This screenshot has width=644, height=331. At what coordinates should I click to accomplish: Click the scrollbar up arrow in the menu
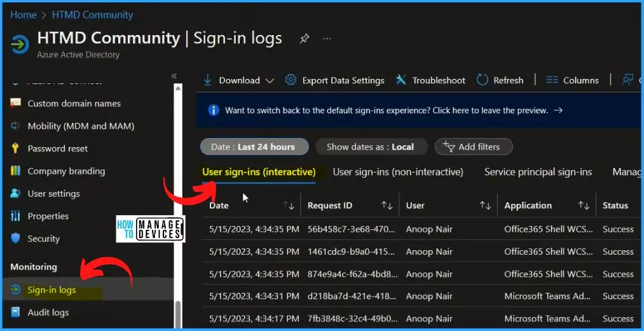[x=178, y=87]
